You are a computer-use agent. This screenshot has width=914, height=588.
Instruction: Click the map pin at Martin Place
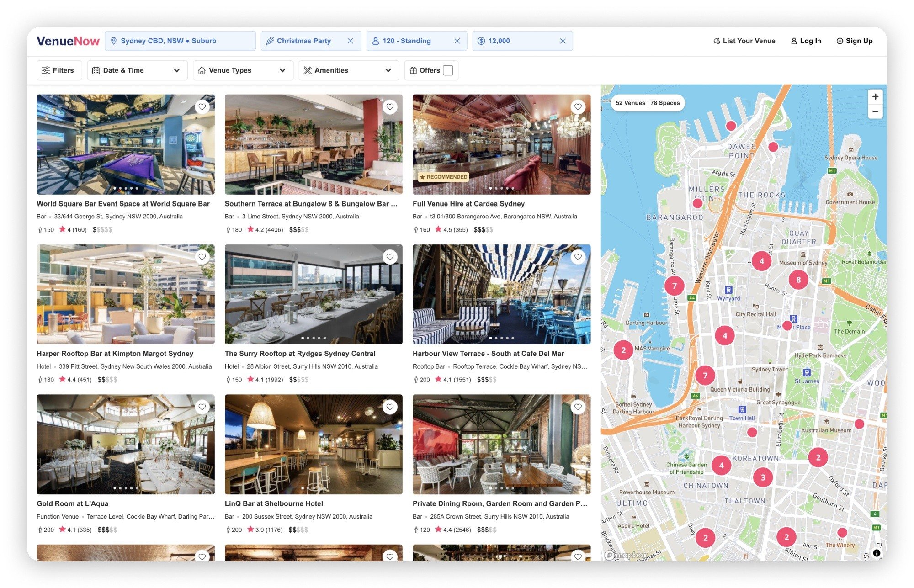pyautogui.click(x=787, y=326)
